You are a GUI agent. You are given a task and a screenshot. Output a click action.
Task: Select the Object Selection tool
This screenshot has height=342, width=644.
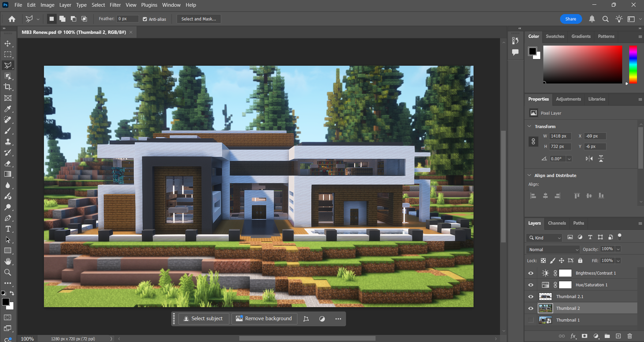(x=8, y=76)
